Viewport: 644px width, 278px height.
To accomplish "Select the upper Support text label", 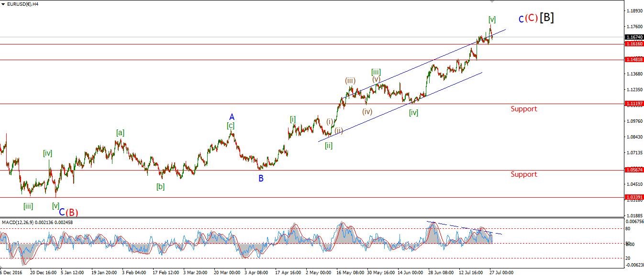I will coord(523,109).
